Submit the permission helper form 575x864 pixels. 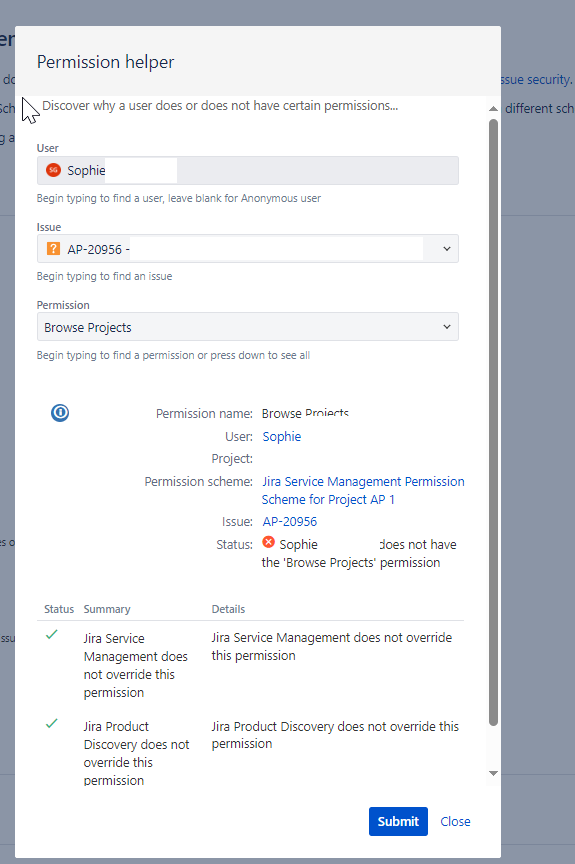398,821
